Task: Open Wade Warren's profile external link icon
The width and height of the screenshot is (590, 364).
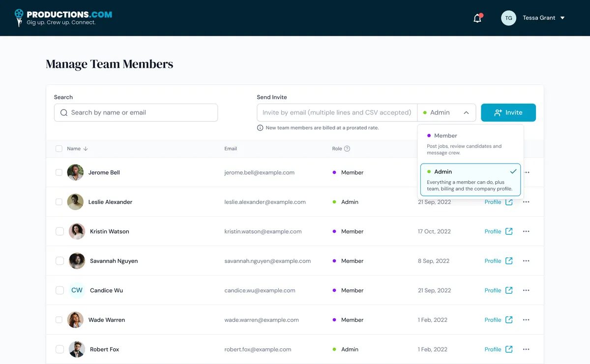Action: 509,320
